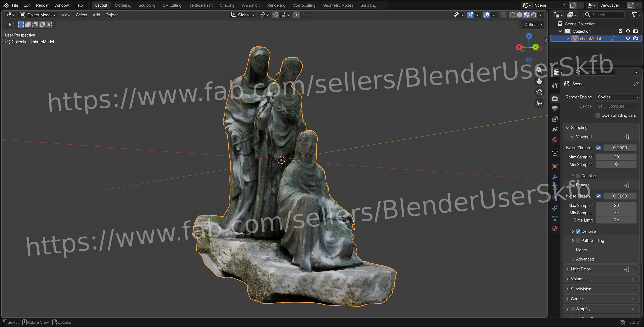Exclude Collection from view layer checkbox
The image size is (644, 327).
[620, 31]
